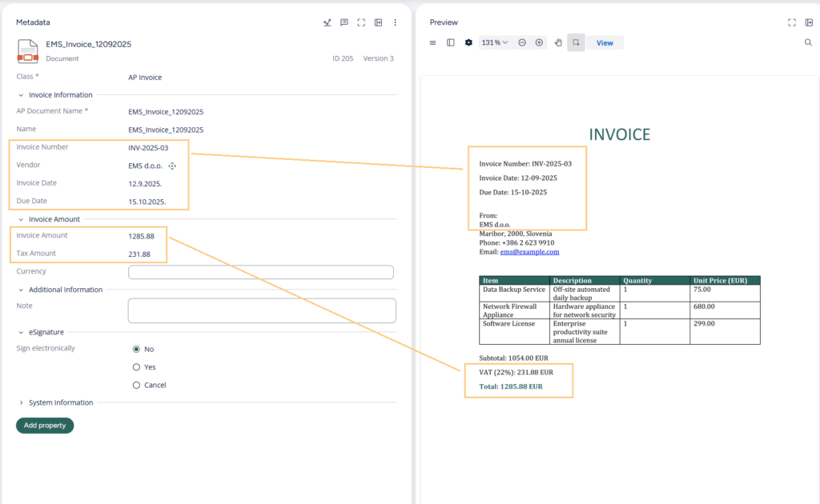Open the preview hamburger menu
The height and width of the screenshot is (504, 820).
pos(432,43)
